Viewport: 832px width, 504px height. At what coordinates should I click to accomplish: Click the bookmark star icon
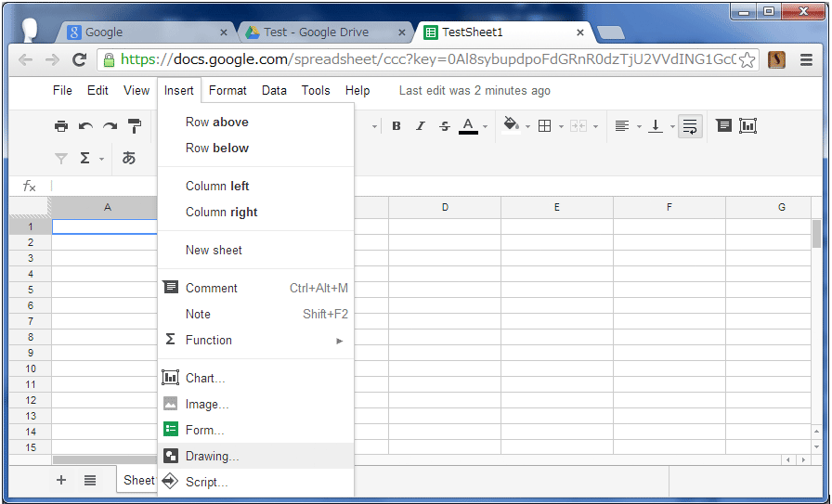747,60
